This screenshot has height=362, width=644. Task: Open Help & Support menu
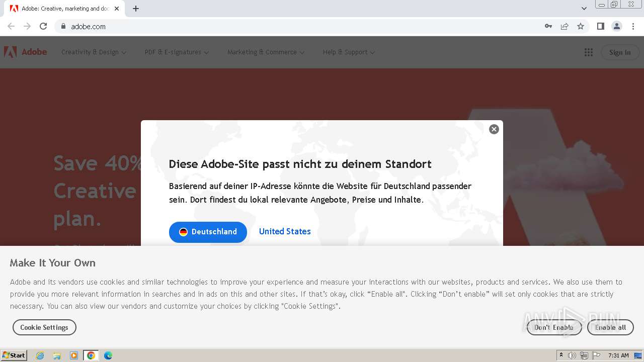pyautogui.click(x=349, y=52)
